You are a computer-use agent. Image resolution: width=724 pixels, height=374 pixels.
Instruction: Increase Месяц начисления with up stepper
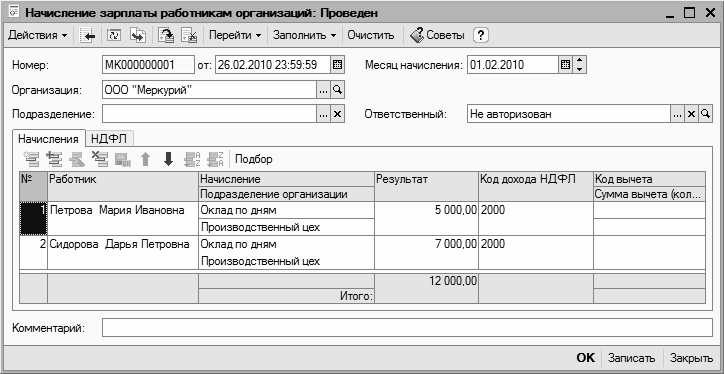tap(579, 60)
